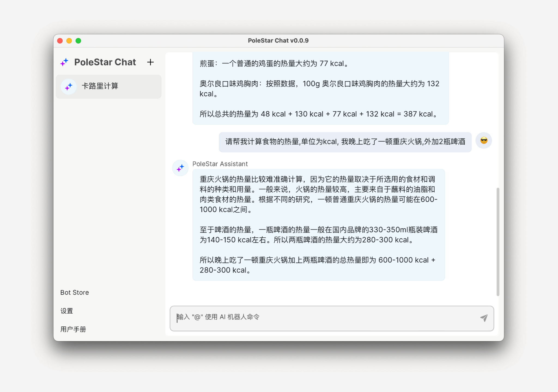Click the sparkle icon of 卡路里计算 chat
Image resolution: width=558 pixels, height=392 pixels.
point(69,87)
